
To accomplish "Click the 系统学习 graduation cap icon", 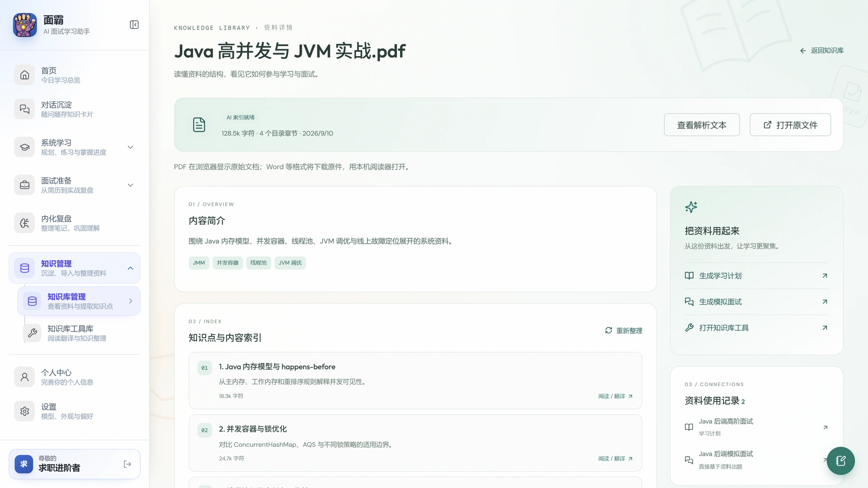I will point(25,147).
